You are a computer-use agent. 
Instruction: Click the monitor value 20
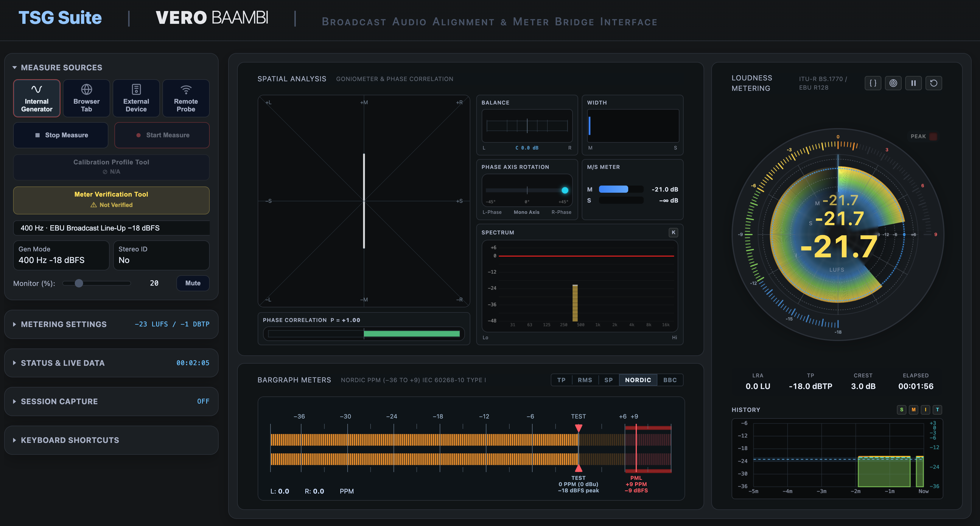click(x=154, y=283)
